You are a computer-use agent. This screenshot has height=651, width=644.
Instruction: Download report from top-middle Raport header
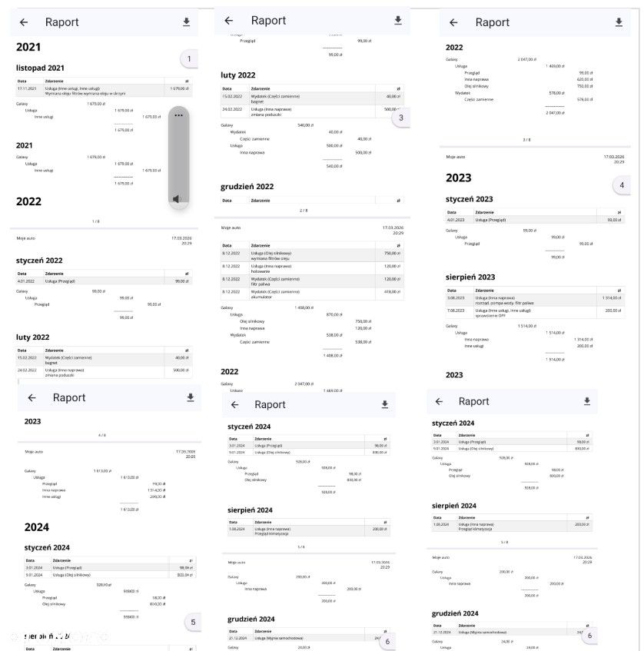397,21
